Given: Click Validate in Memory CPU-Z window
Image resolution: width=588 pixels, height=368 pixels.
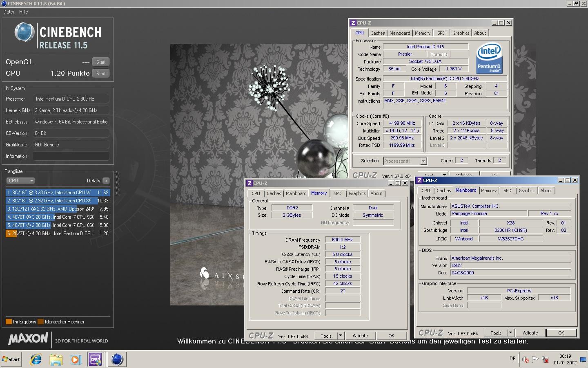Looking at the screenshot, I should (360, 336).
